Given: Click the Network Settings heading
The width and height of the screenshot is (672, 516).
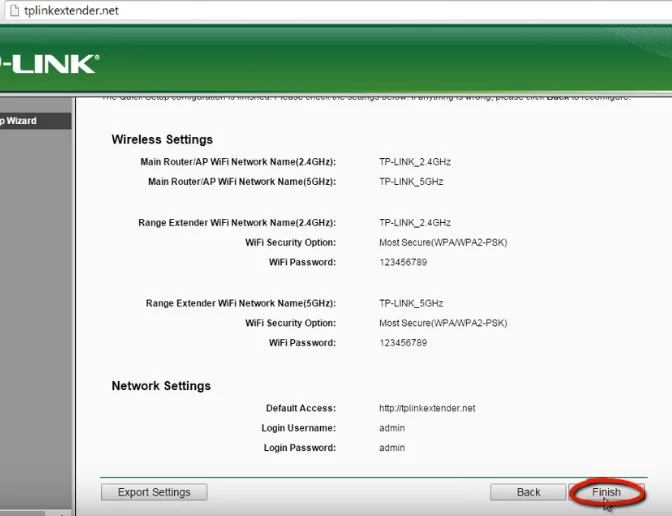Looking at the screenshot, I should click(160, 386).
